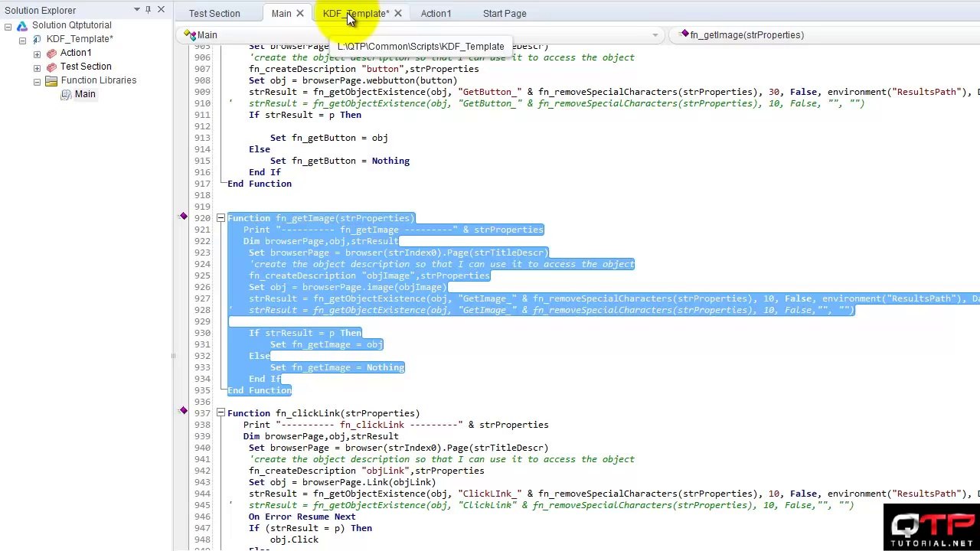Select Function Libraries in Solution Explorer

99,80
